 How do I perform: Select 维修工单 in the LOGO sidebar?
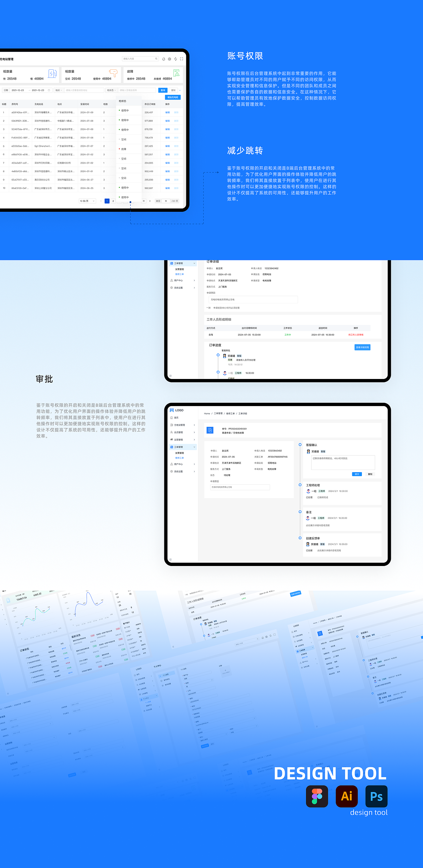[x=179, y=458]
